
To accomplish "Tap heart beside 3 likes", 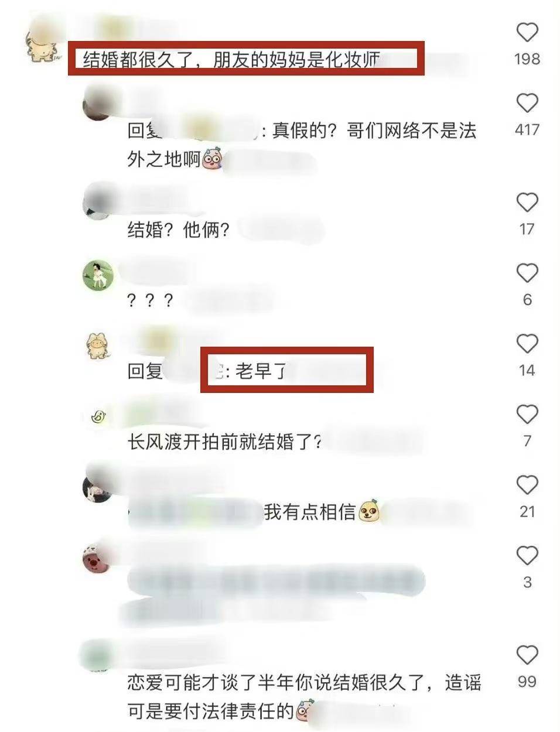I will coord(527,555).
